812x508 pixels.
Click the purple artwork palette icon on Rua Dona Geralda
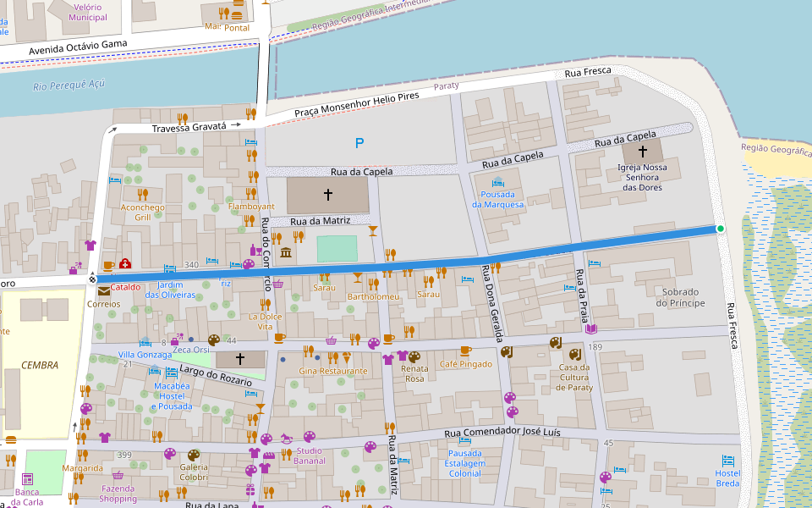click(x=510, y=396)
